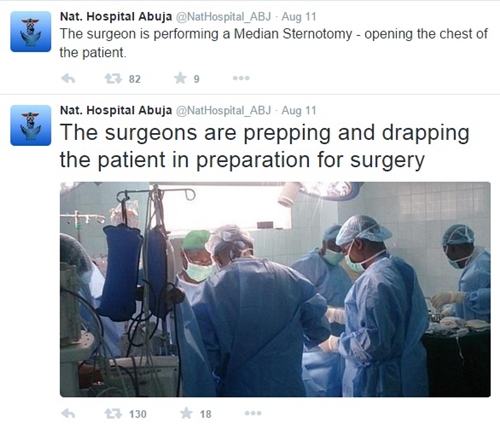Click @NatHospital_ABJ handle in the second tweet
The image size is (500, 428).
click(223, 110)
